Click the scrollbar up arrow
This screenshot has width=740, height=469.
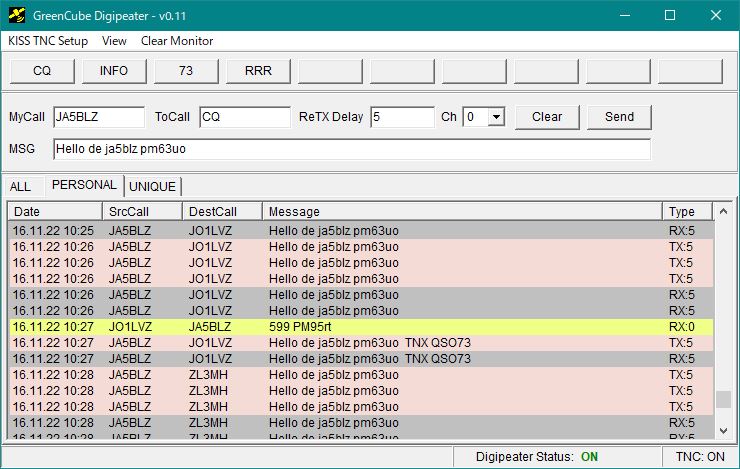point(723,211)
